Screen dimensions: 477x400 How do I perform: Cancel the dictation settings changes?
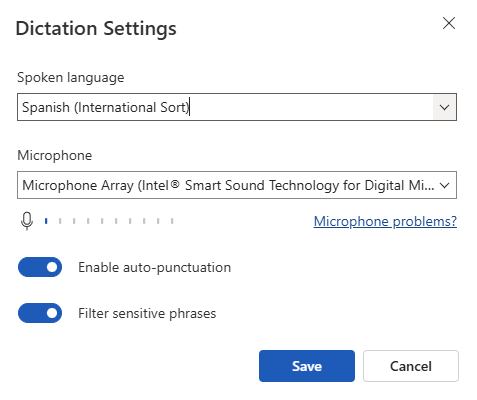click(x=411, y=366)
